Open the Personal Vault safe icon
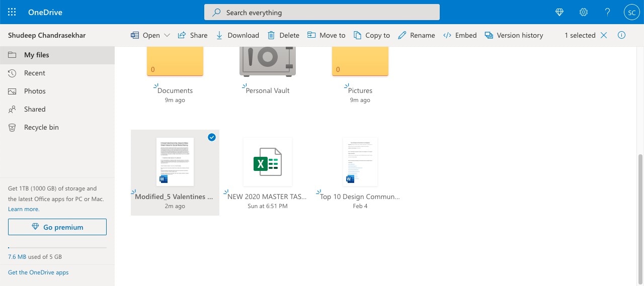The image size is (644, 286). 268,61
